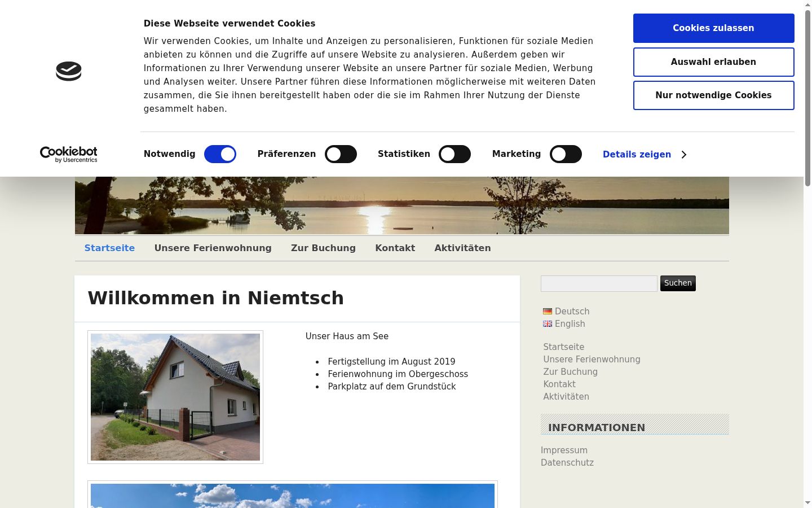
Task: Click Auswahl erlauben button
Action: pos(713,62)
